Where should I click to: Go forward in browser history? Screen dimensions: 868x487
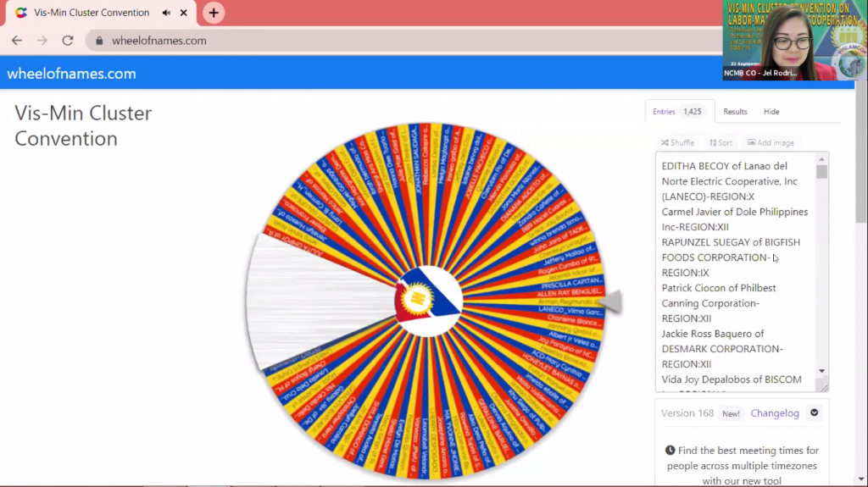click(x=42, y=41)
